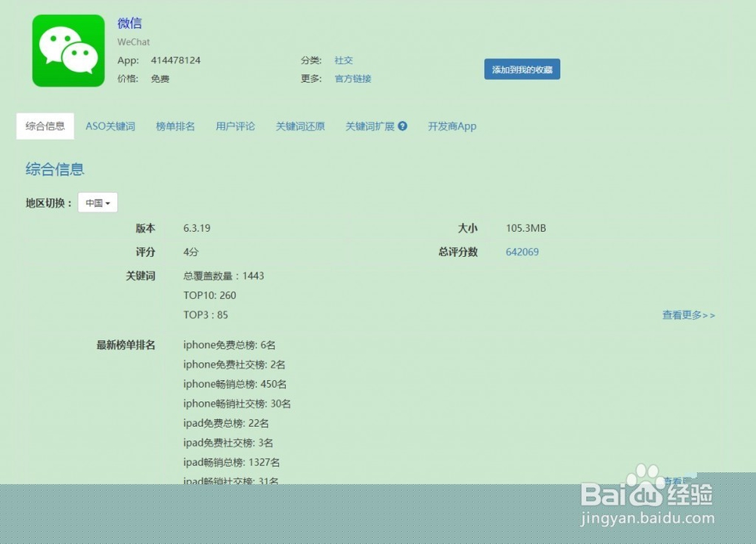The width and height of the screenshot is (756, 544).
Task: Click TOP3 : 85 text
Action: pos(206,315)
